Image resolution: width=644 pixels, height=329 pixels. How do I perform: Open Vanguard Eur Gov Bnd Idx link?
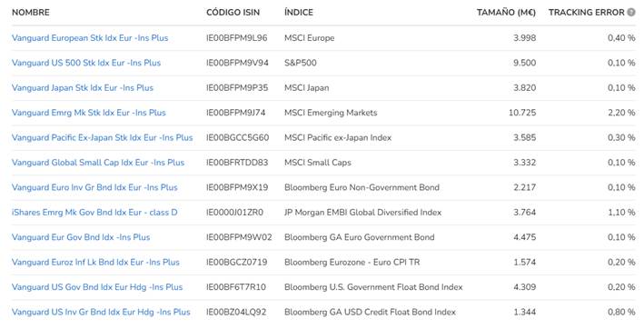[81, 237]
